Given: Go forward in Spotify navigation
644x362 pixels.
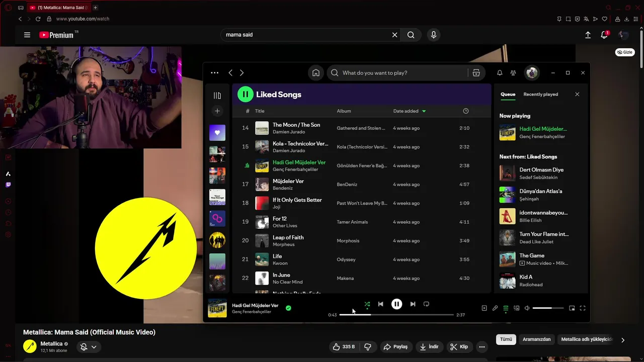Looking at the screenshot, I should (242, 73).
